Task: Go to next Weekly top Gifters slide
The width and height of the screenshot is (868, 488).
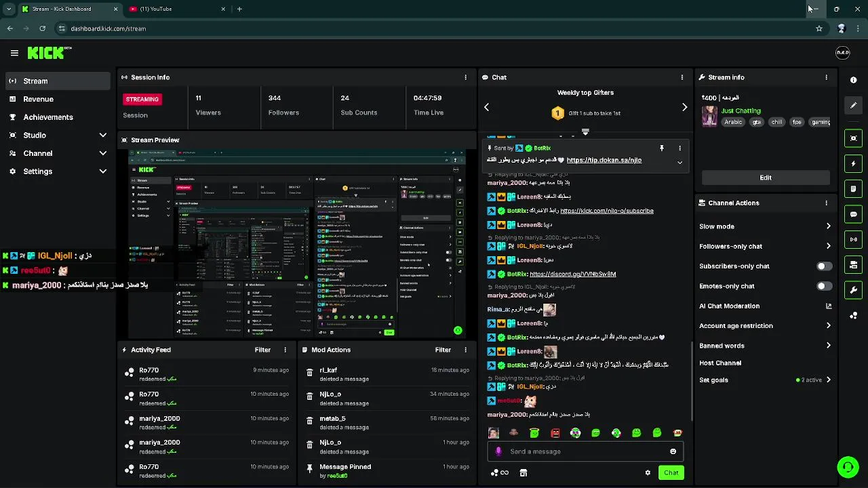Action: [x=684, y=107]
